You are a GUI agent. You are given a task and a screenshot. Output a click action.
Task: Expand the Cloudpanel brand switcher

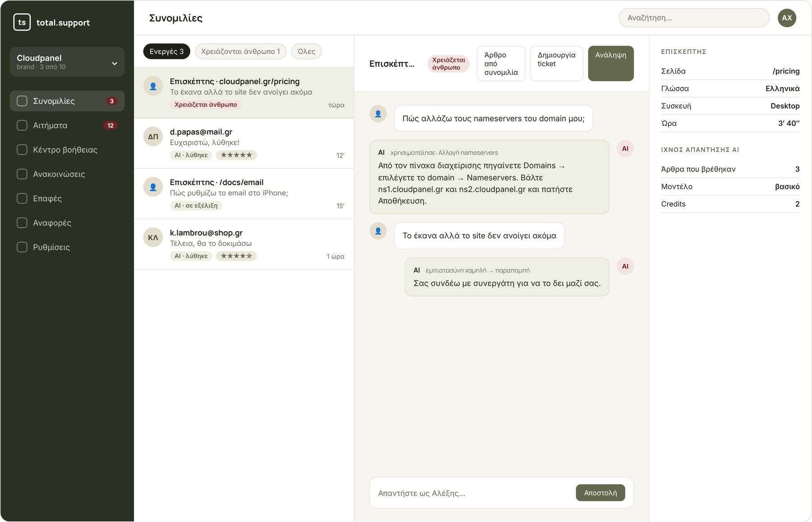point(67,62)
